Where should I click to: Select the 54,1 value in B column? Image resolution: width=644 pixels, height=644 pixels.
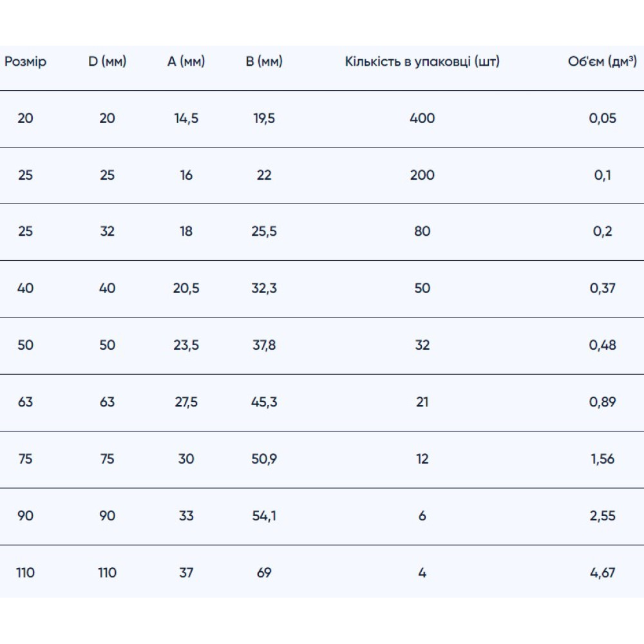(264, 516)
